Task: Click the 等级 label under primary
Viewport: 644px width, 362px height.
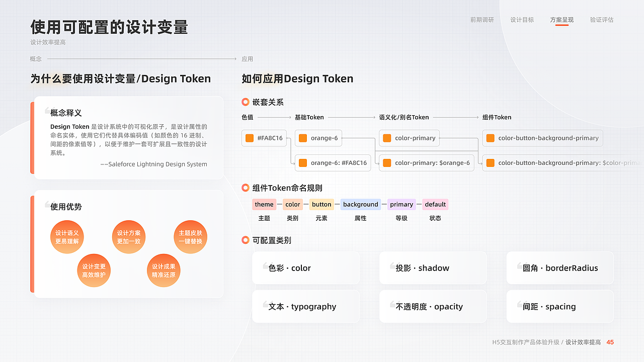Action: pyautogui.click(x=401, y=218)
